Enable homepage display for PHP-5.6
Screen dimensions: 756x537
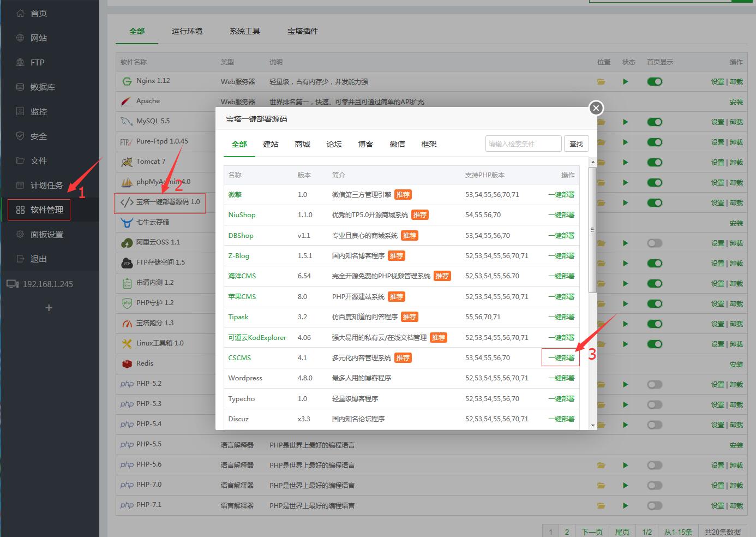655,466
